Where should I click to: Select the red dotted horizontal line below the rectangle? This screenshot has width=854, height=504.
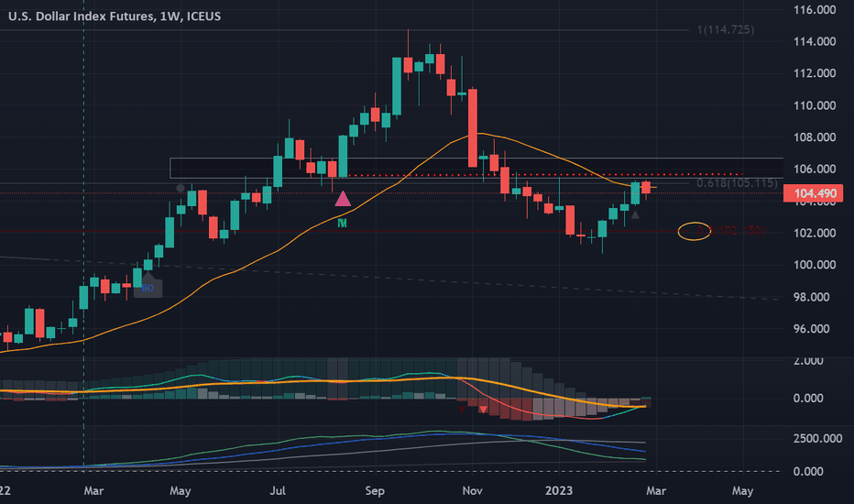[x=544, y=175]
